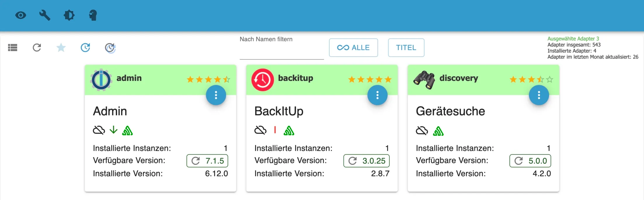Toggle the light/dark theme icon

click(x=69, y=15)
